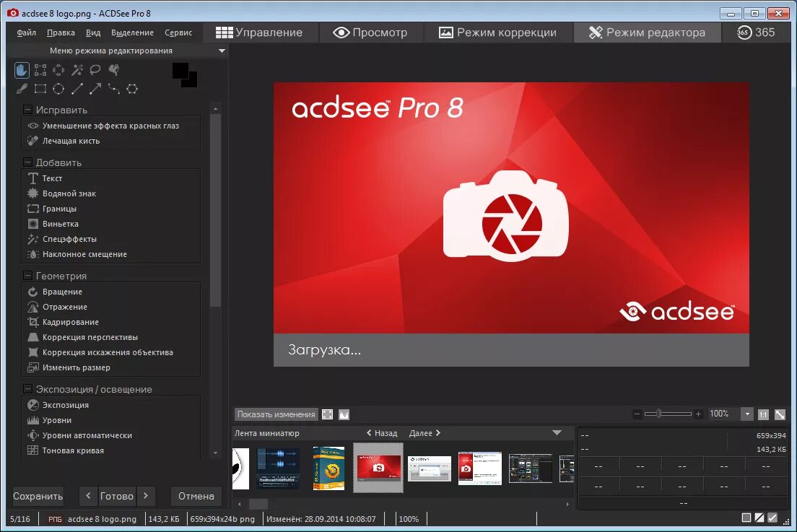Collapse the Добавить group
This screenshot has height=532, width=797.
[x=28, y=162]
